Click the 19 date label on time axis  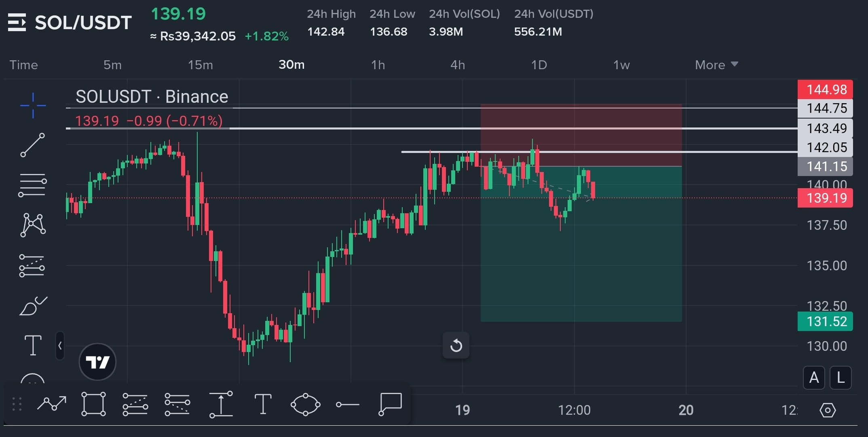(463, 410)
